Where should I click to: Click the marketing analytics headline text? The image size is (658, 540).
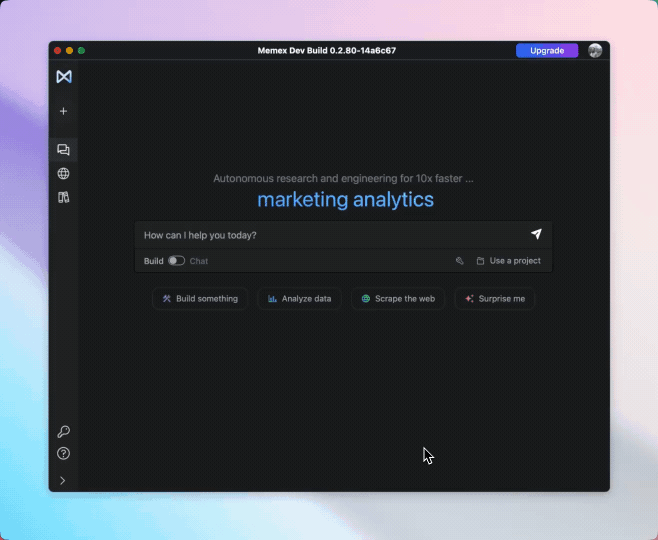pyautogui.click(x=345, y=200)
